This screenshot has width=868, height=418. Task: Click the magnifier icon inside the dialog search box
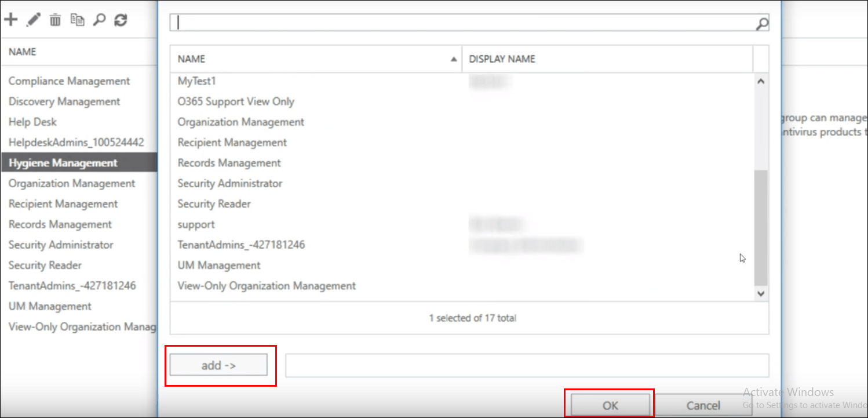762,23
